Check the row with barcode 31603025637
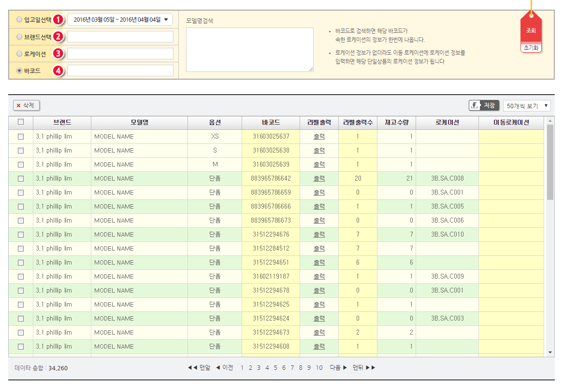Screen dimensions: 563x392 click(x=21, y=137)
